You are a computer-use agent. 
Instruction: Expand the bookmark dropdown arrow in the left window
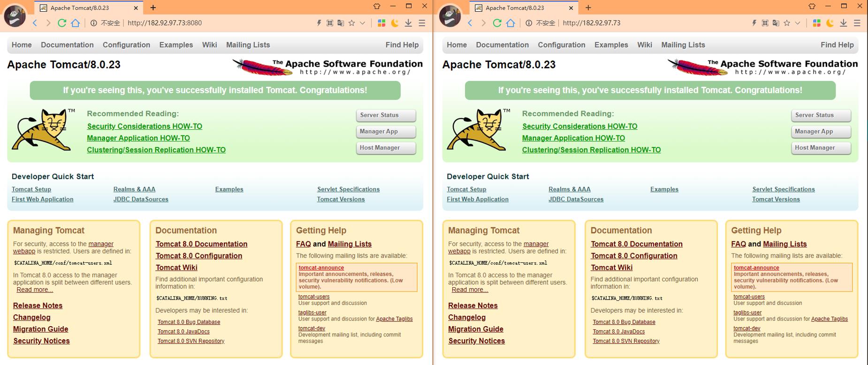point(362,23)
